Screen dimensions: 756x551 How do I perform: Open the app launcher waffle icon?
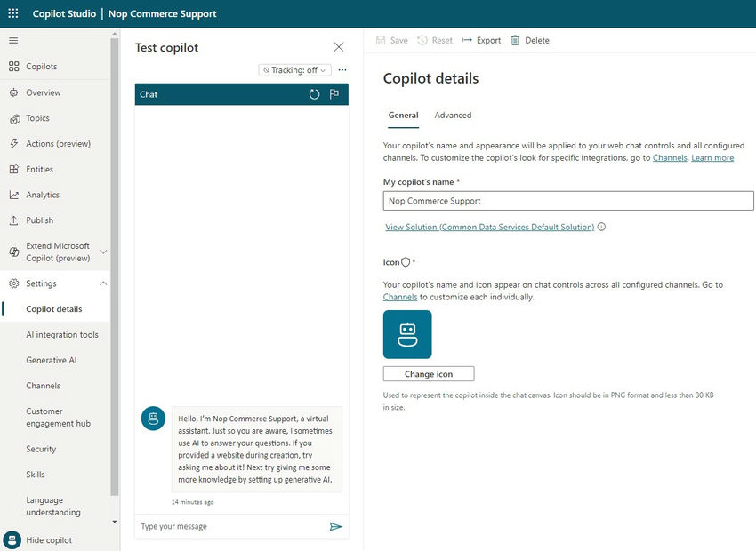(x=13, y=13)
